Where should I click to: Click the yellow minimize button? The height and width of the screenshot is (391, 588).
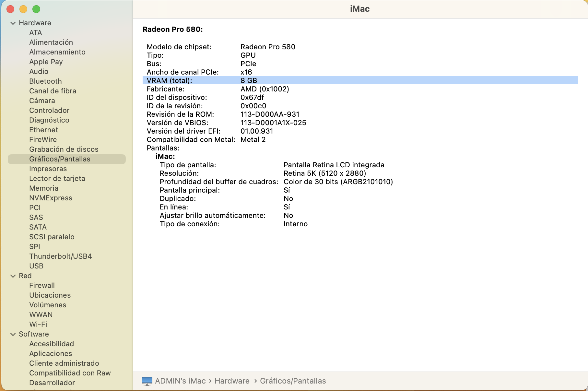coord(23,9)
